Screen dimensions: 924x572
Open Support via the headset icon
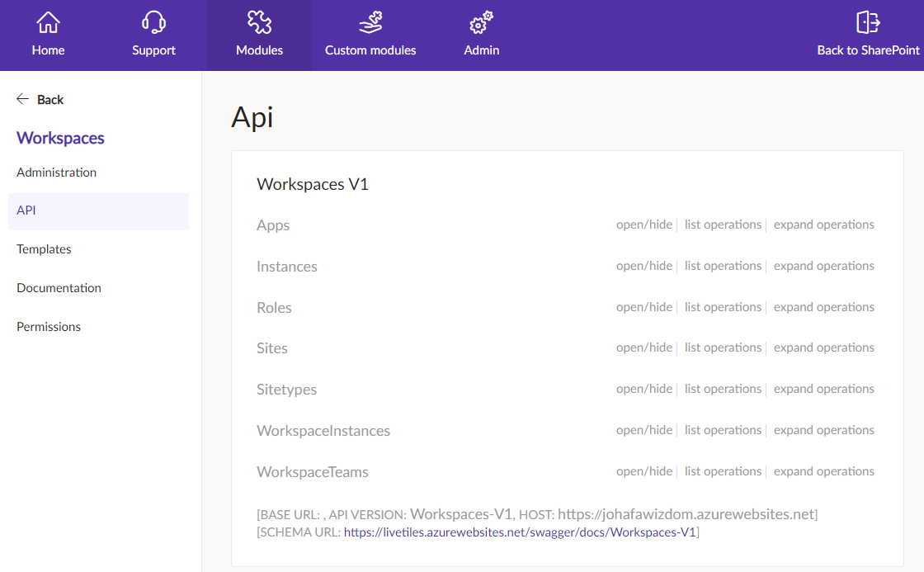click(153, 23)
